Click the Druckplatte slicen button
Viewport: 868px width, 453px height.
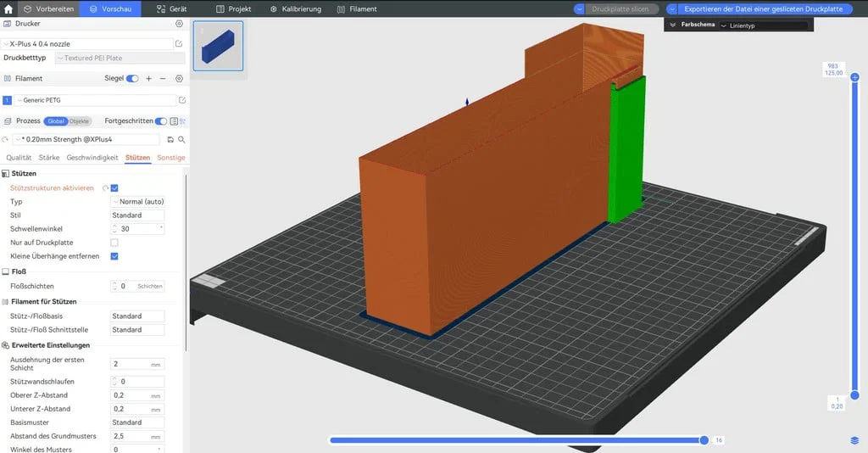621,8
